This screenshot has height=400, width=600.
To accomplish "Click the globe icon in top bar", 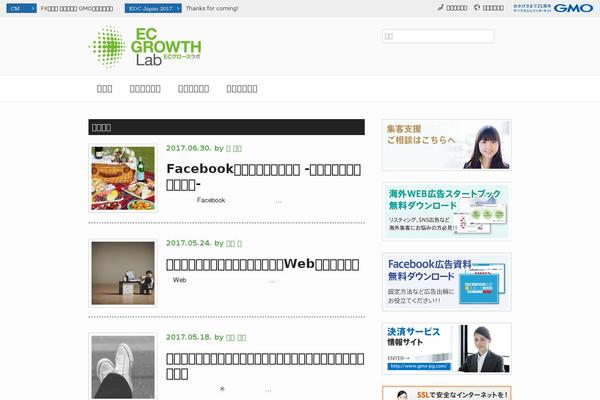I will pyautogui.click(x=477, y=7).
